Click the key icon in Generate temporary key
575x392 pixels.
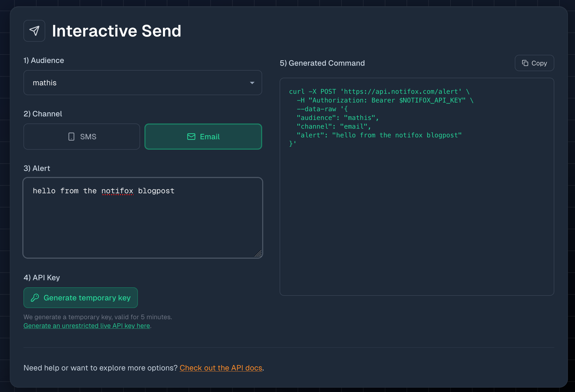35,297
